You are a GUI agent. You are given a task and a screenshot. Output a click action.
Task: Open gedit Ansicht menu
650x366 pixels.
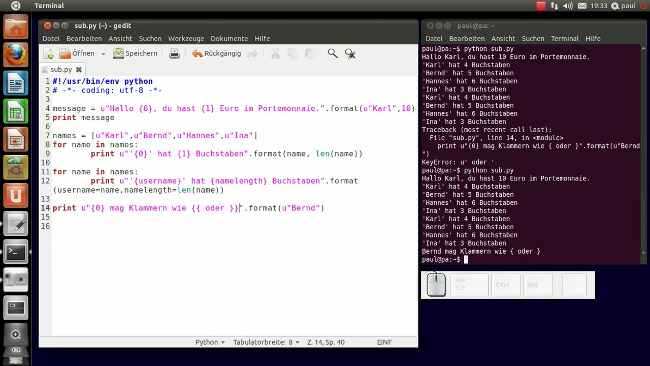[120, 39]
